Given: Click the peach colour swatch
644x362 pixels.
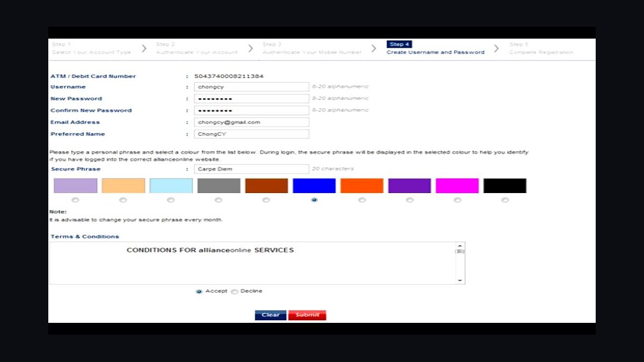Looking at the screenshot, I should tap(123, 186).
